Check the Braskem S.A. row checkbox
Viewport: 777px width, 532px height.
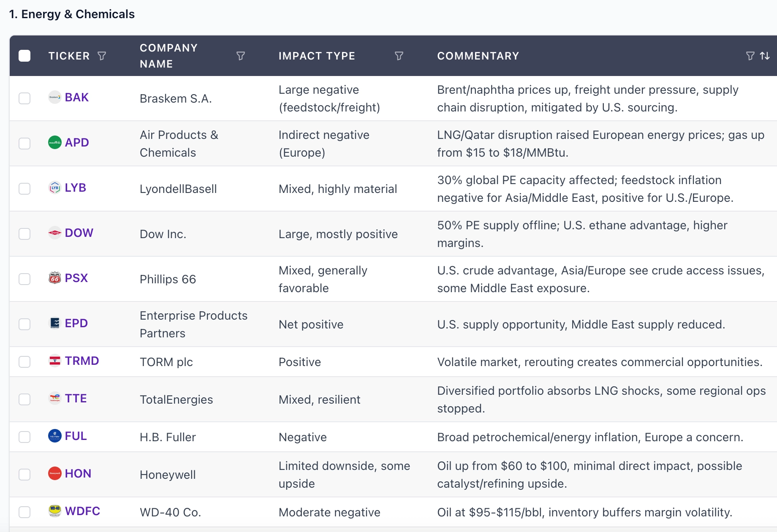point(24,98)
